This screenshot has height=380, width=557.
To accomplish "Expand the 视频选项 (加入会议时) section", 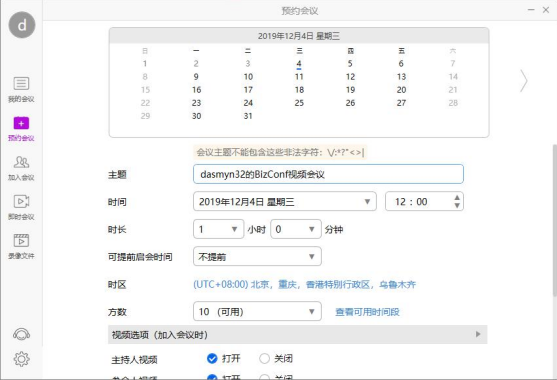I will point(297,335).
